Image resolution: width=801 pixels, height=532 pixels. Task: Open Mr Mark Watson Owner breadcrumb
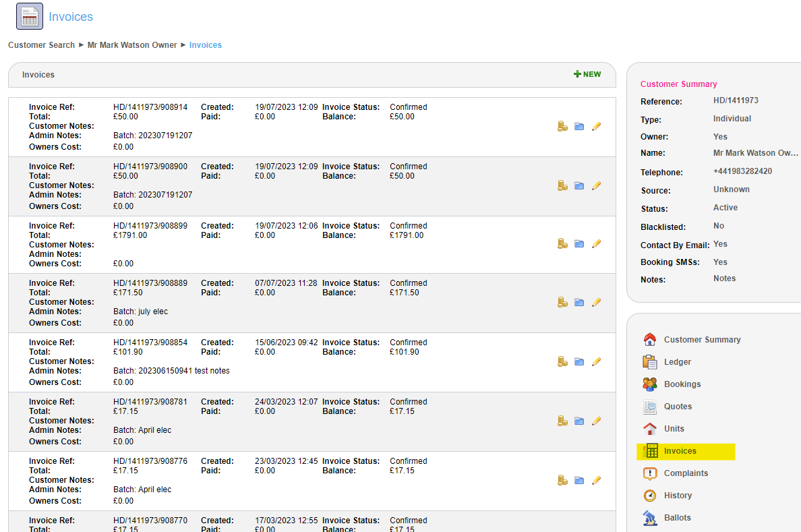pyautogui.click(x=131, y=45)
